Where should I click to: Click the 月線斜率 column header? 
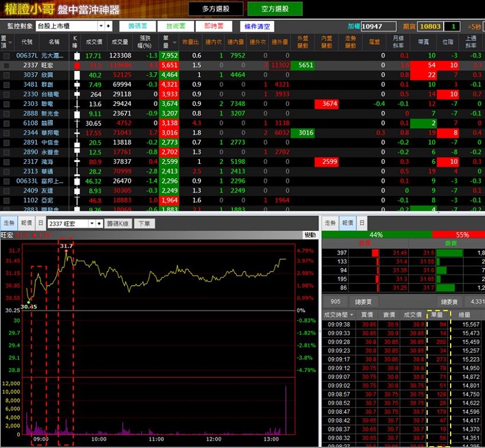398,42
